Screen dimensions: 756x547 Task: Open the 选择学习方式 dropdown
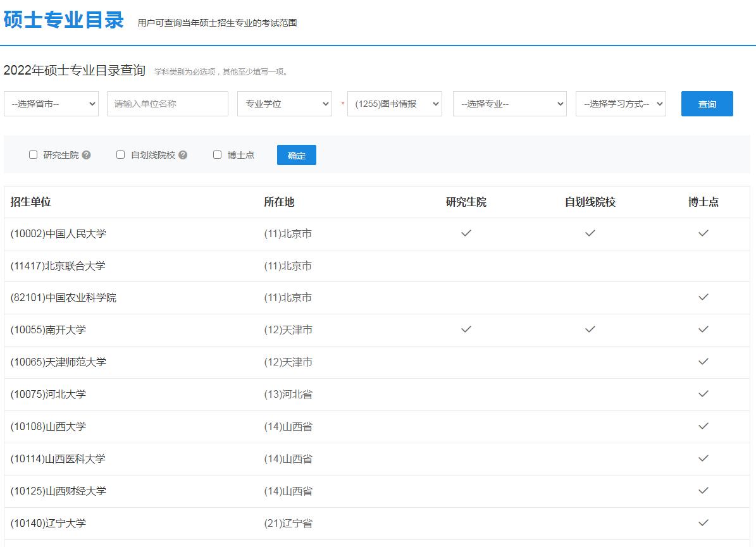621,104
